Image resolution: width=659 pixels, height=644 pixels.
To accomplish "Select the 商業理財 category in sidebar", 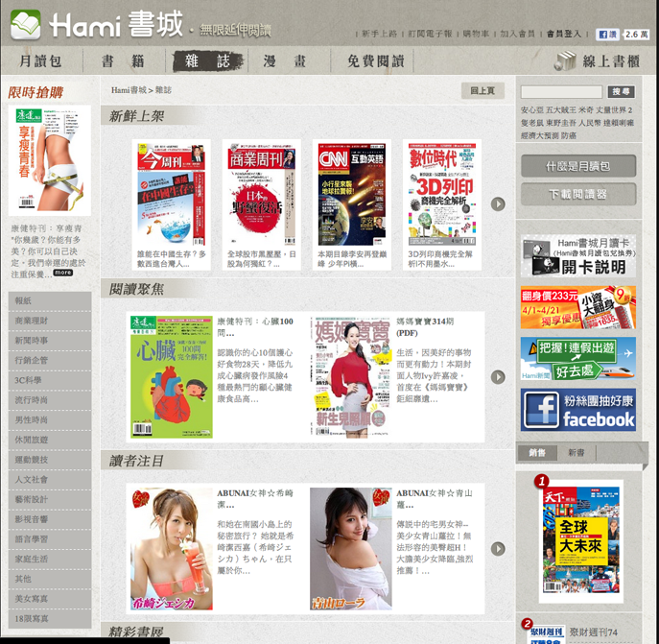I will (50, 321).
